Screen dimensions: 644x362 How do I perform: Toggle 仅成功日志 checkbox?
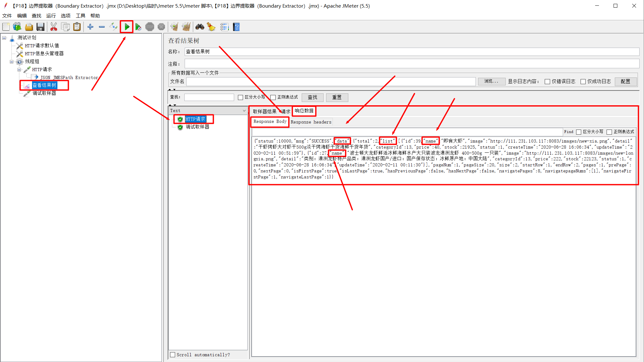pyautogui.click(x=583, y=82)
